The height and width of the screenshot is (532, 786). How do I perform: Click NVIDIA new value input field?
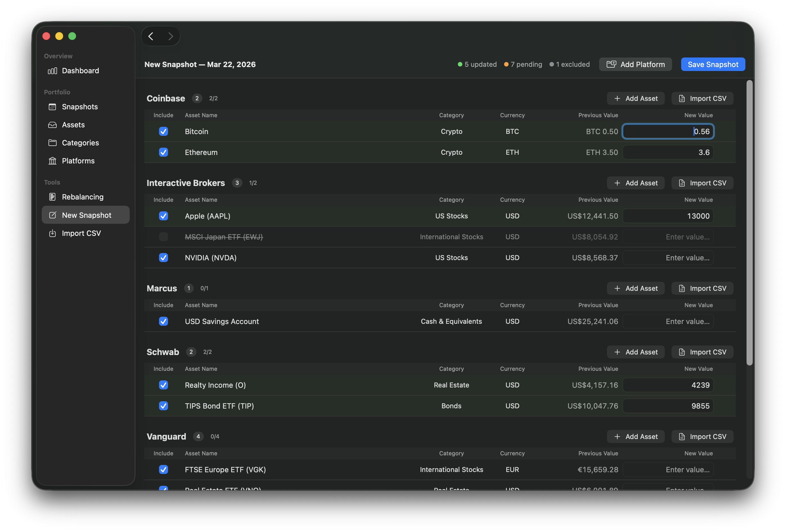click(x=668, y=258)
